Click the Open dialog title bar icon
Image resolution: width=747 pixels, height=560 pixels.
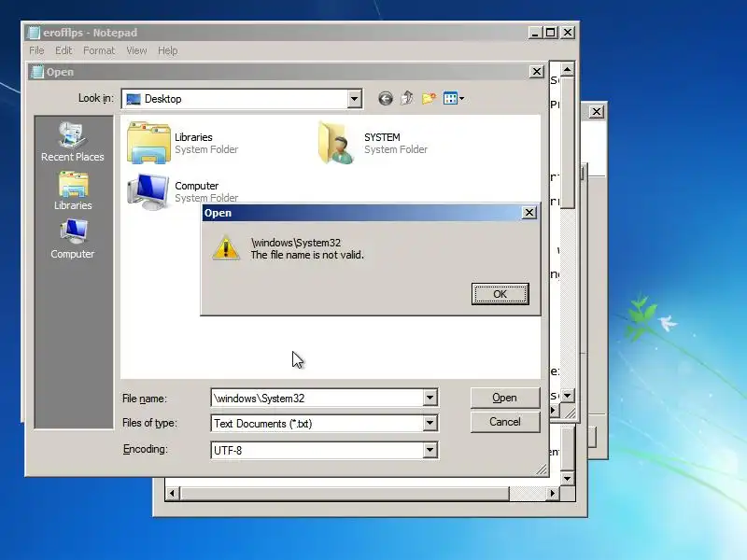[x=36, y=72]
